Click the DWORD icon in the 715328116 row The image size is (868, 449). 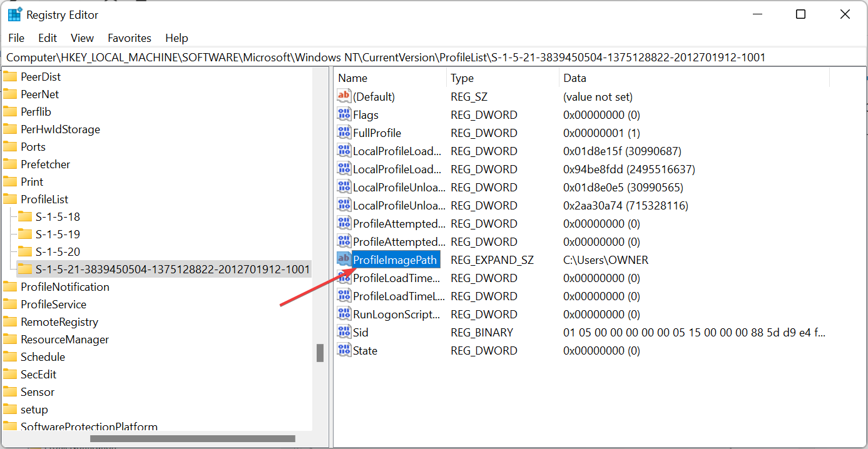pyautogui.click(x=344, y=205)
